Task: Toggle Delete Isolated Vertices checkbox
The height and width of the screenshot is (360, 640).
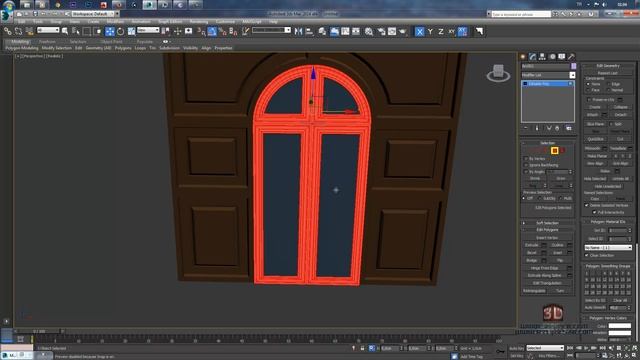Action: [587, 205]
